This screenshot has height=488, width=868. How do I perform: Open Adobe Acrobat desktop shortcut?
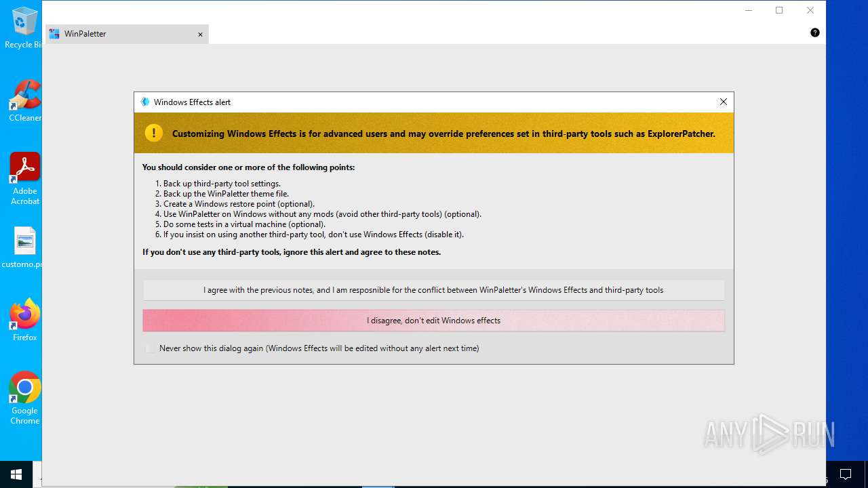click(x=24, y=178)
